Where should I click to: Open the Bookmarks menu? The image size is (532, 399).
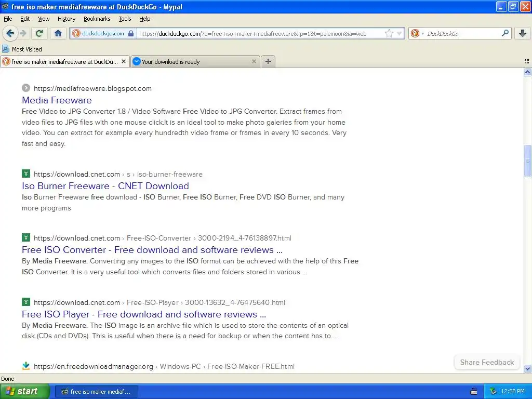click(x=97, y=19)
